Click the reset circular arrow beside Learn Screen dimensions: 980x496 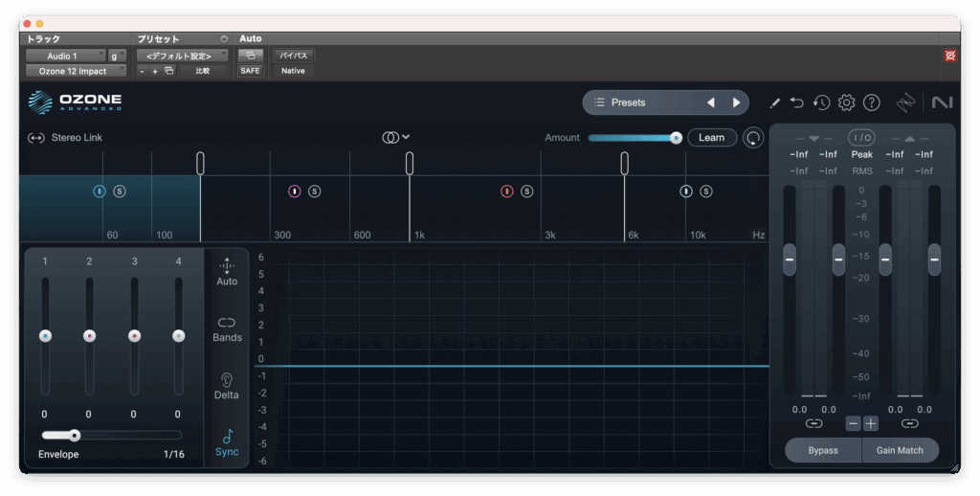click(x=753, y=138)
